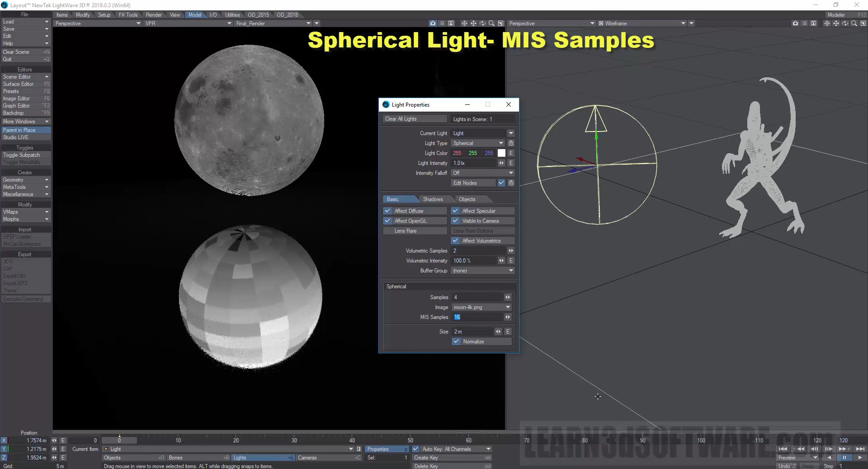Click the pause button in playback controls
868x469 pixels.
pyautogui.click(x=844, y=457)
